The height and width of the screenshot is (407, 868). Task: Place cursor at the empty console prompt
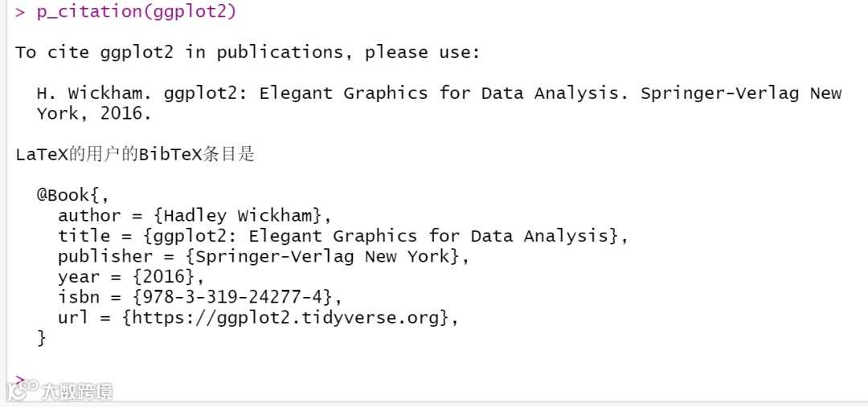pyautogui.click(x=20, y=380)
